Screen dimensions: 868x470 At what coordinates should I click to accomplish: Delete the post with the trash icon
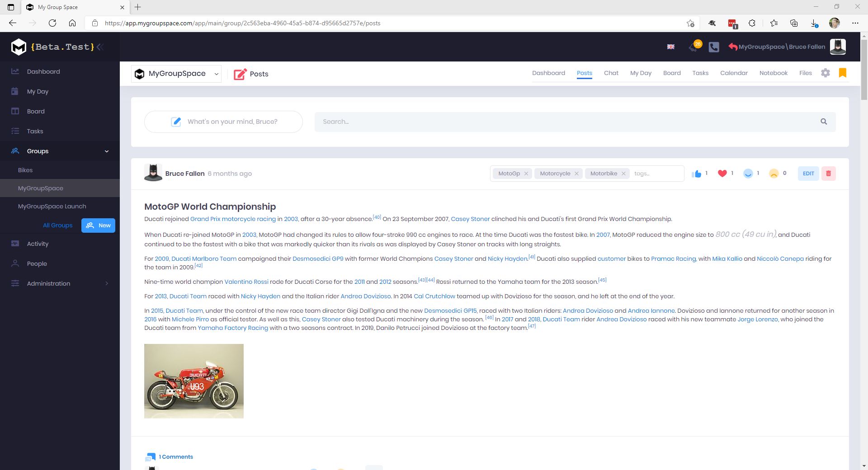829,174
